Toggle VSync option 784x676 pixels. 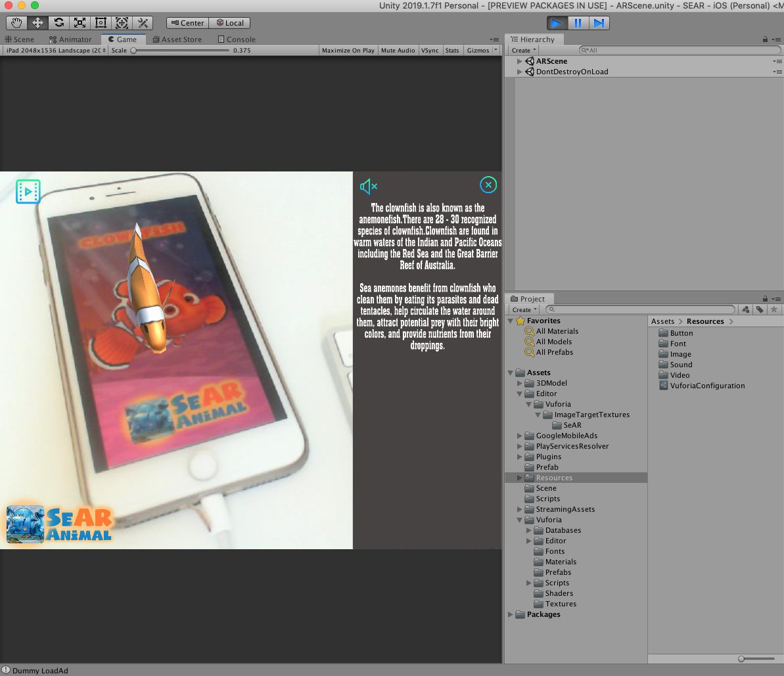(x=430, y=51)
